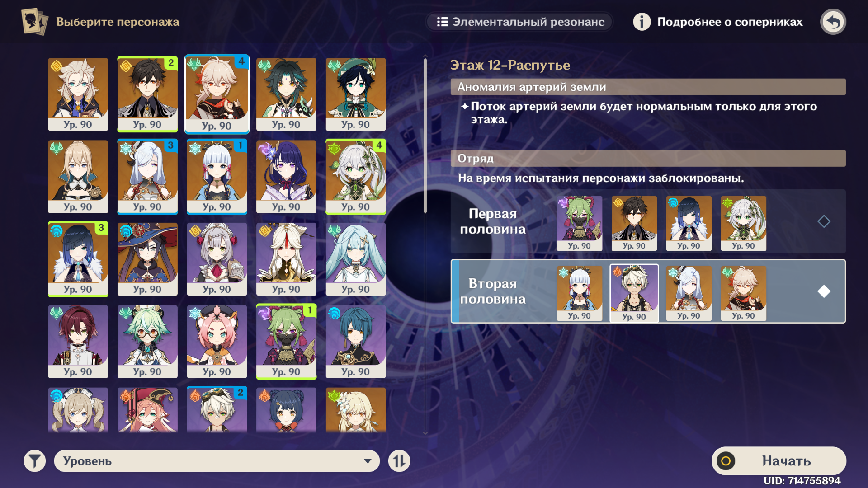868x488 pixels.
Task: Deselect highlighted white-haired character marked 4
Action: tap(217, 94)
